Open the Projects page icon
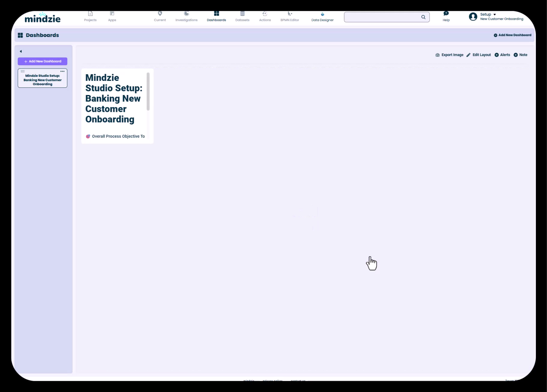The width and height of the screenshot is (547, 392). pos(90,14)
